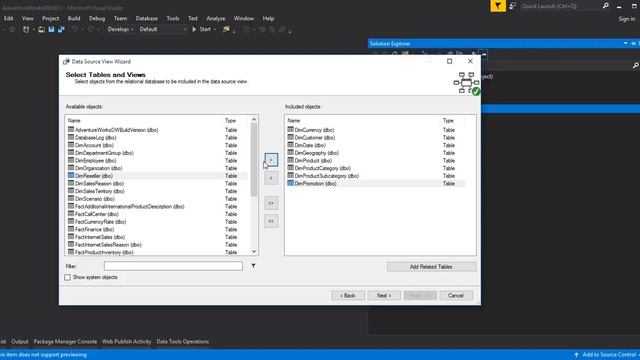The width and height of the screenshot is (640, 360).
Task: Open the Project menu
Action: point(51,18)
